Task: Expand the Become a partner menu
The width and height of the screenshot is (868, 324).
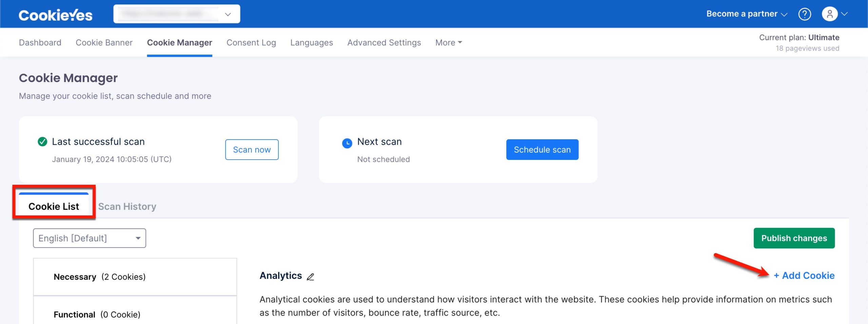Action: point(747,14)
